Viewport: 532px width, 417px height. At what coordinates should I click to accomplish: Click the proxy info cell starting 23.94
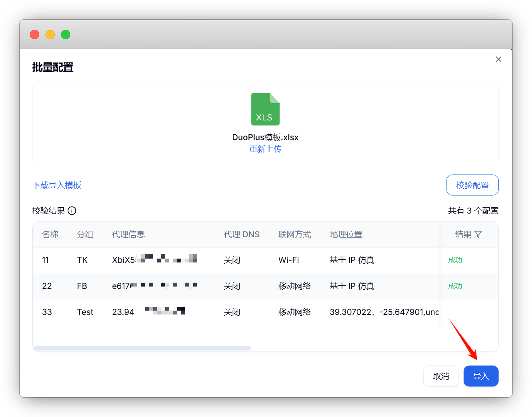148,311
